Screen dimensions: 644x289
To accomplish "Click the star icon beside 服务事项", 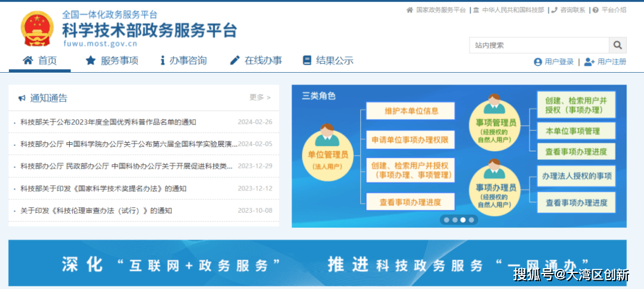I will tap(91, 61).
